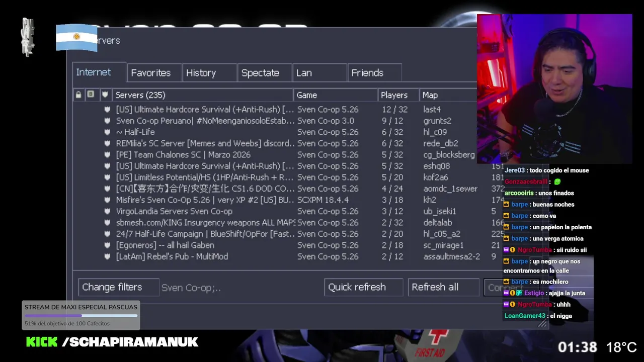
Task: Switch to the Spectate tab
Action: pos(265,73)
